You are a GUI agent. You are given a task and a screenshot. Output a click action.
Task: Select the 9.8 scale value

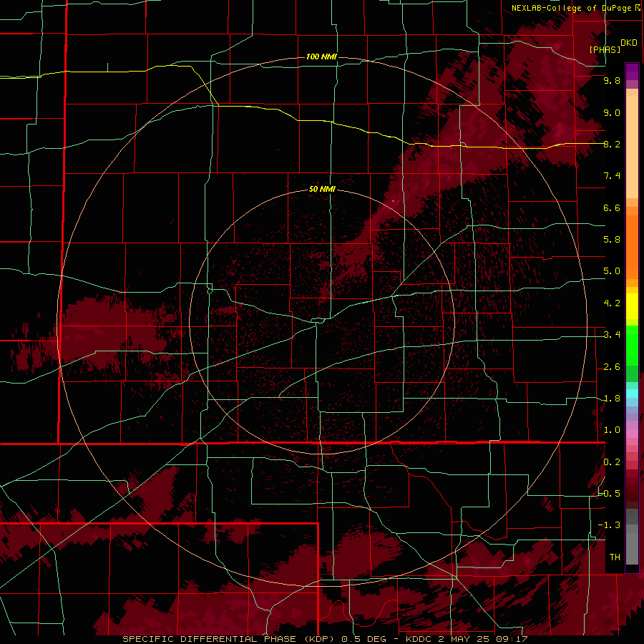pos(612,80)
